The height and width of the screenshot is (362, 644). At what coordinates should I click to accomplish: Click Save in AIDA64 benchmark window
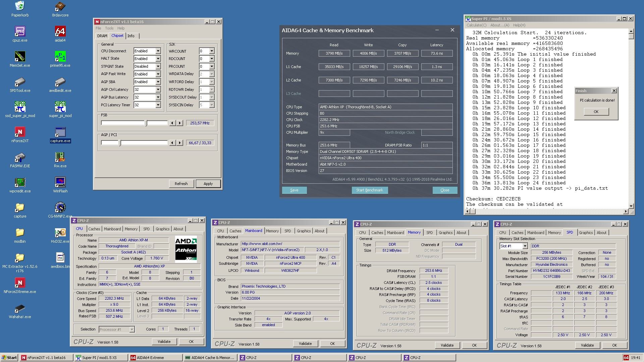(x=294, y=190)
